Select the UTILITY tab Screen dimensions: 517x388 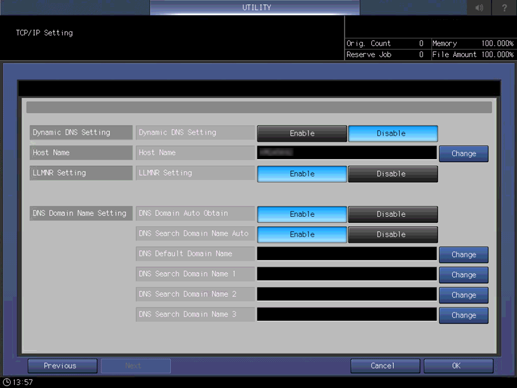(x=255, y=7)
